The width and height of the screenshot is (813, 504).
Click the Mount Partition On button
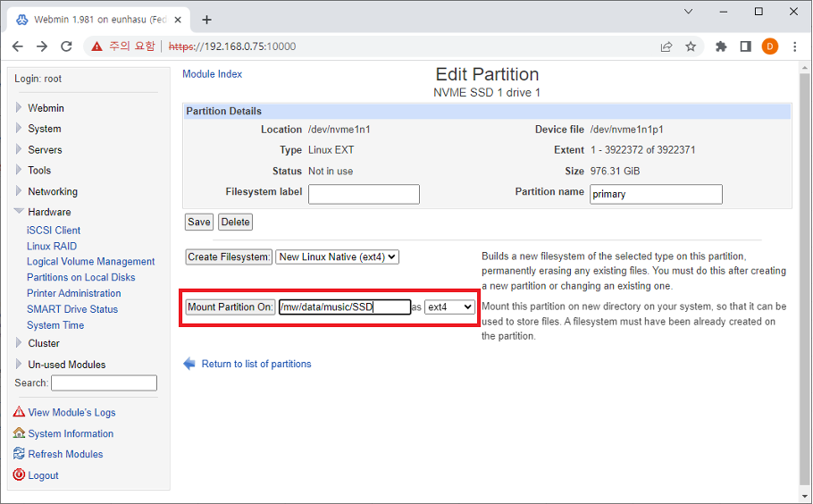pos(230,307)
